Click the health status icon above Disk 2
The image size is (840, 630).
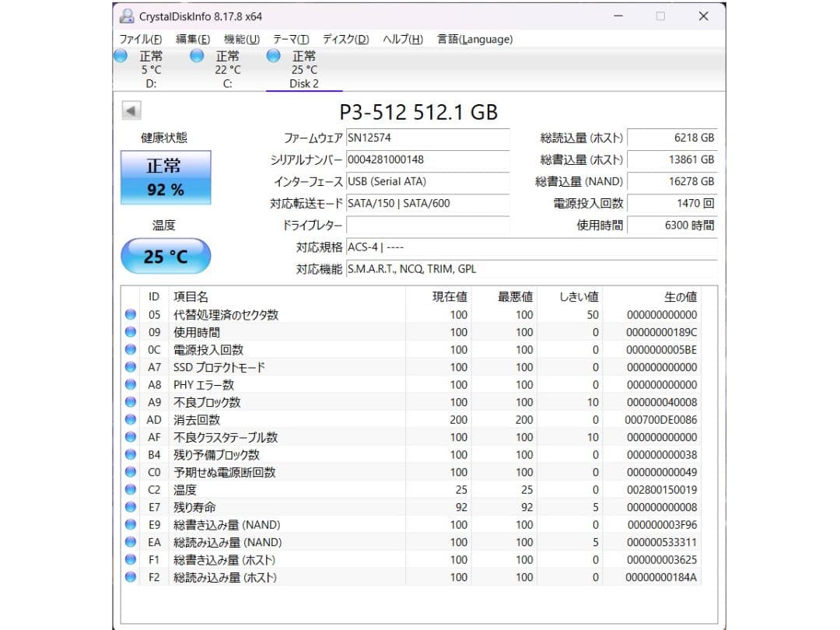[x=273, y=55]
